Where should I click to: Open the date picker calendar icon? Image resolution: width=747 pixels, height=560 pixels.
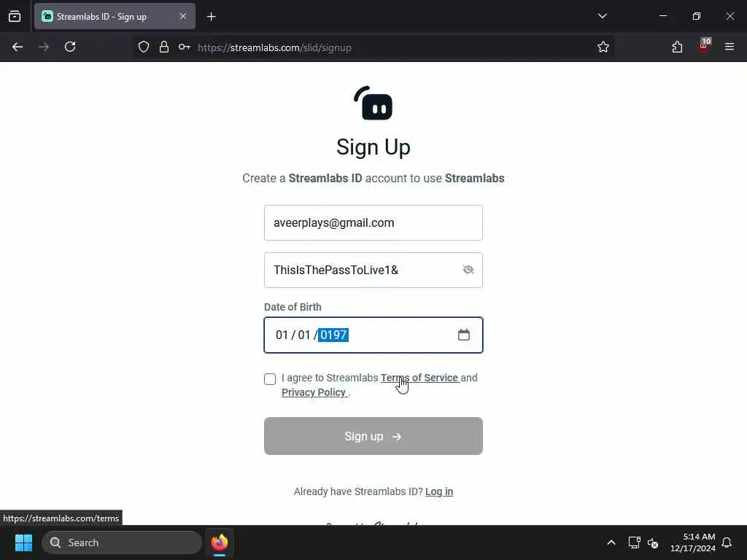point(463,335)
